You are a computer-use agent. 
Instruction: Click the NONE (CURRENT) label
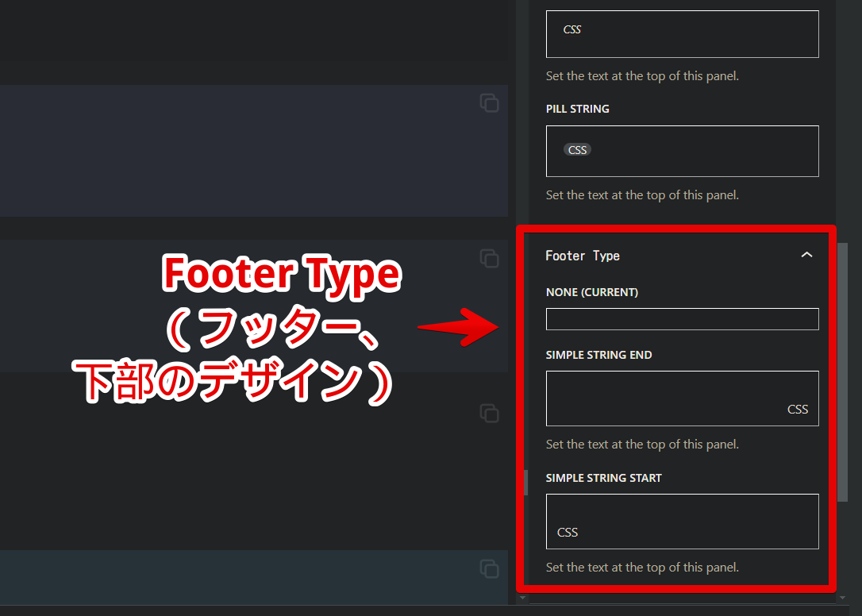click(592, 293)
